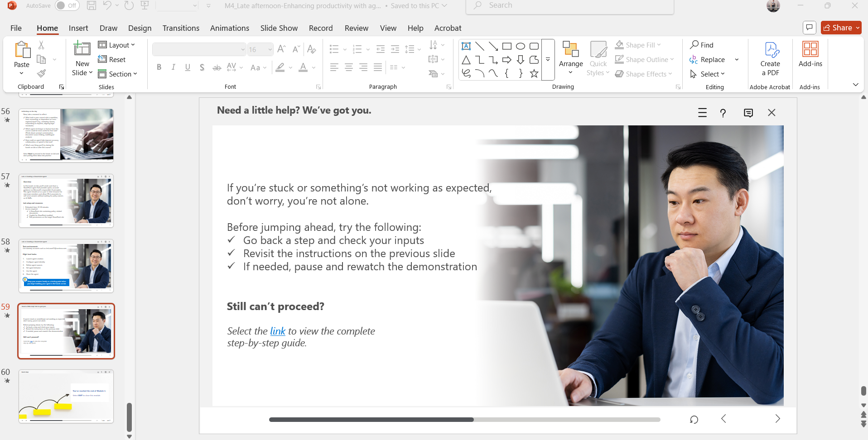Collapse the ribbon with chevron

[855, 85]
